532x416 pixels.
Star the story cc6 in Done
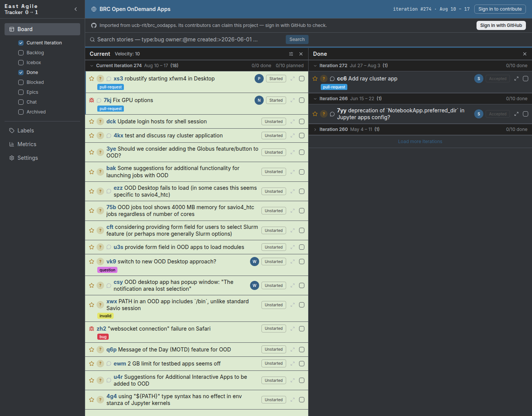tap(315, 79)
